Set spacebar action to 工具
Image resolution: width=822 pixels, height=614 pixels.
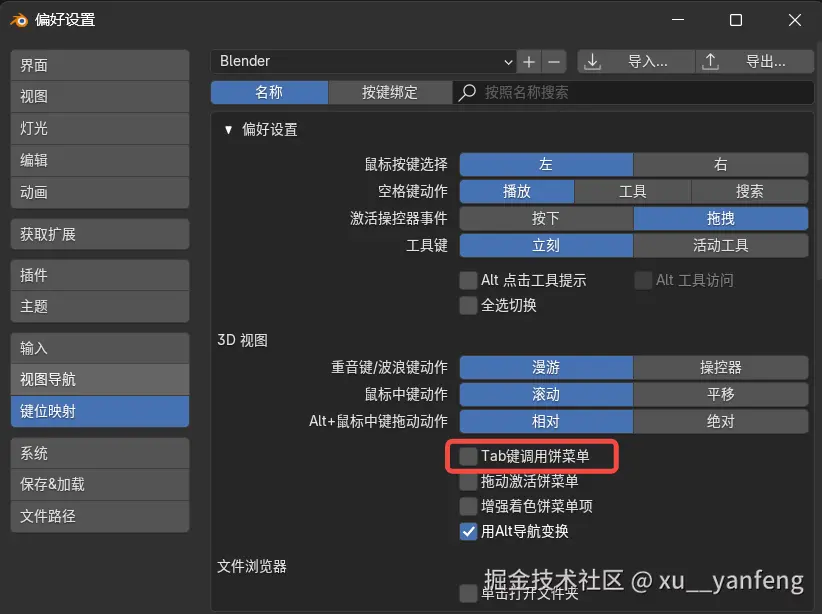pos(633,191)
